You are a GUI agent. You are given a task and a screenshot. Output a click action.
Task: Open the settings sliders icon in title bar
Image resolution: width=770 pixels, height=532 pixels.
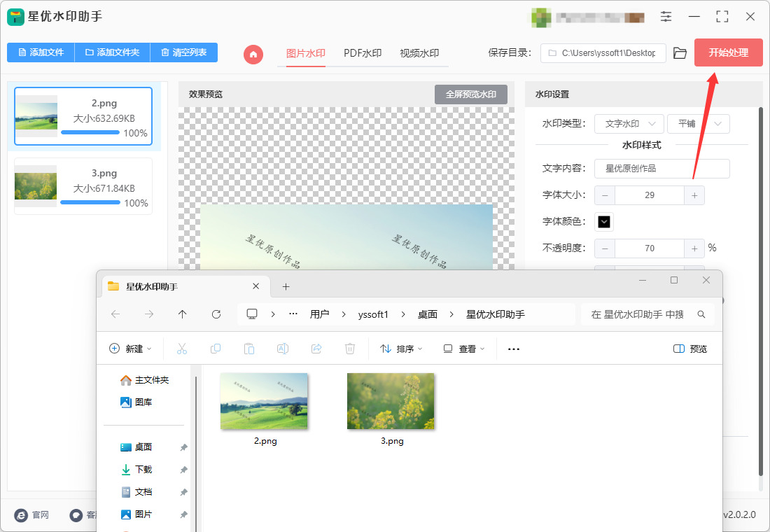coord(666,17)
